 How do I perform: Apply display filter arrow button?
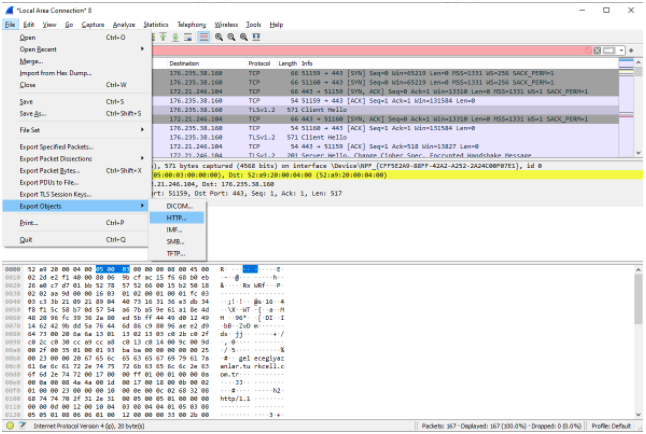(609, 50)
